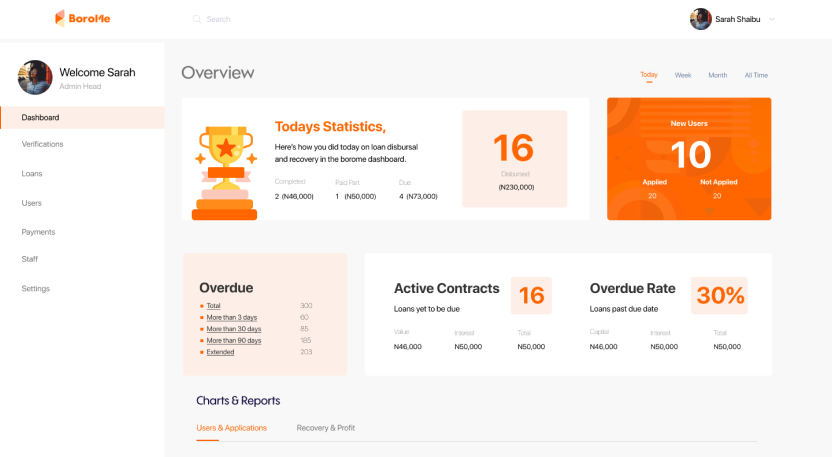Image resolution: width=832 pixels, height=457 pixels.
Task: Type in the Search field
Action: coord(260,19)
